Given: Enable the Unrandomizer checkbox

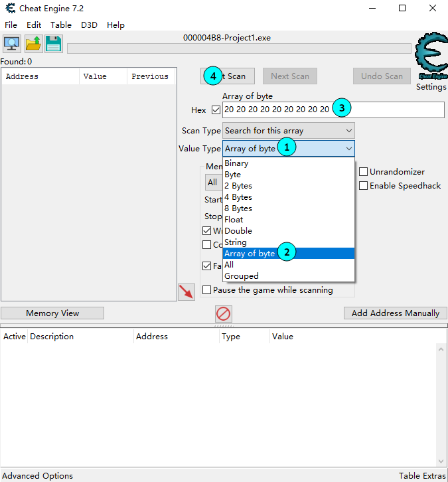Looking at the screenshot, I should point(363,171).
